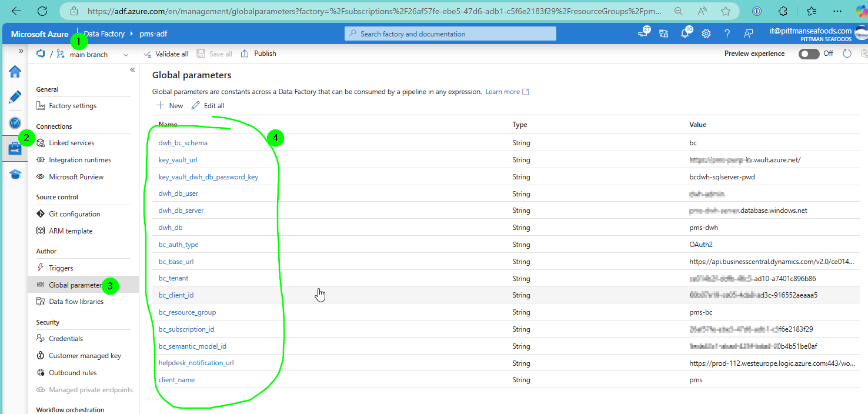
Task: Open the bc_subscription_id parameter
Action: point(186,329)
